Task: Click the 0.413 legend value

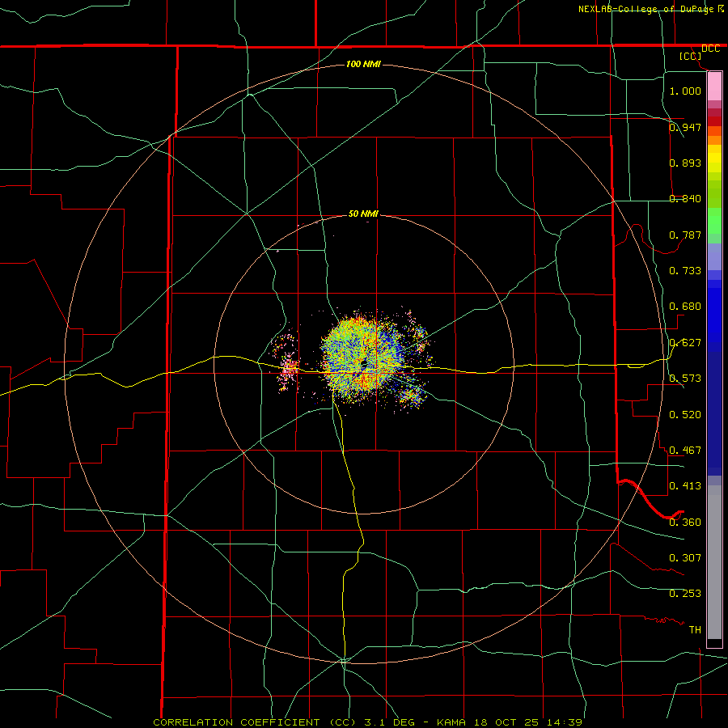Action: (x=685, y=485)
